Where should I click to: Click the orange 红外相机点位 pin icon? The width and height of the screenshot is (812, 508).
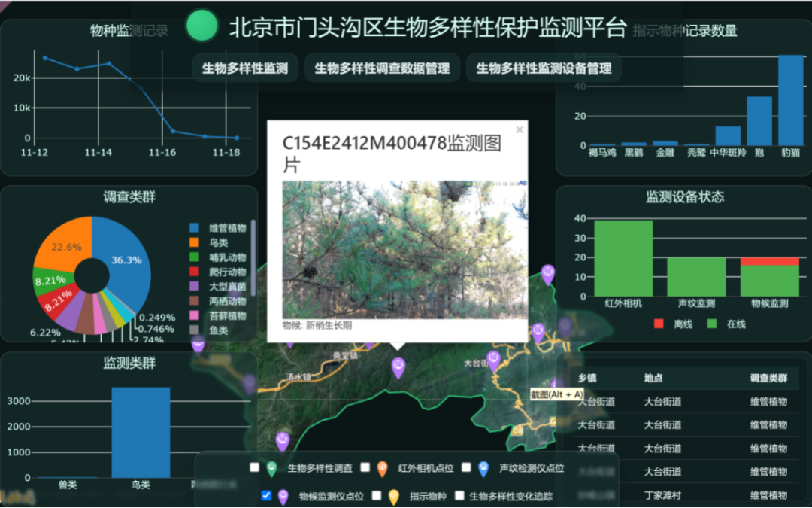[382, 468]
